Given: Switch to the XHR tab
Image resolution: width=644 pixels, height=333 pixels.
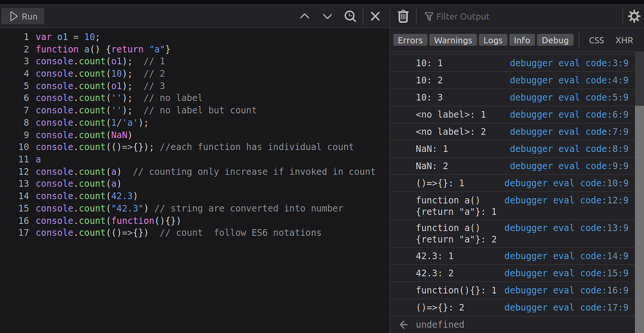Looking at the screenshot, I should [624, 40].
